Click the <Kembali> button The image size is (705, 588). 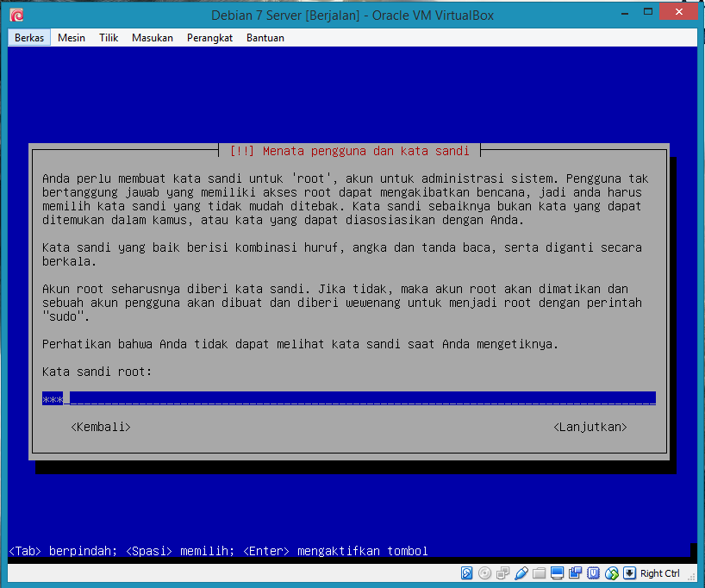click(x=101, y=427)
